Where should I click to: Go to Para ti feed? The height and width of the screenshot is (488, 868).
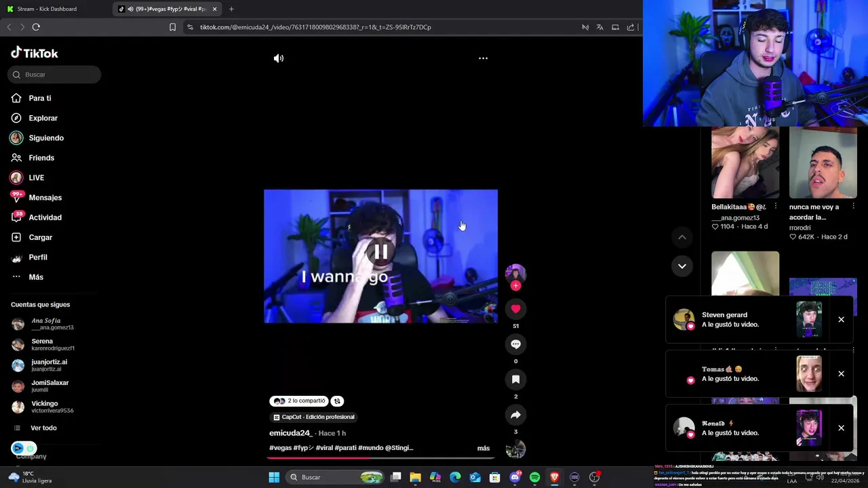click(x=39, y=98)
